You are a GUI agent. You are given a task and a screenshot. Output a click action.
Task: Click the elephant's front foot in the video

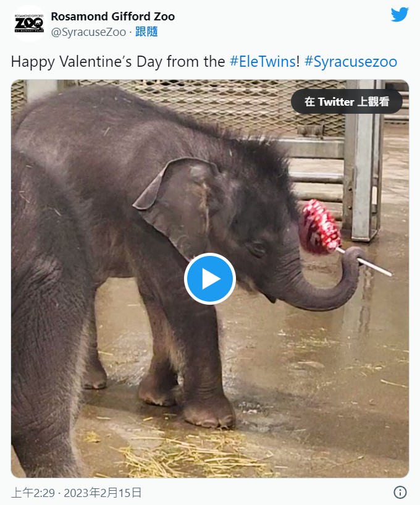pyautogui.click(x=209, y=414)
